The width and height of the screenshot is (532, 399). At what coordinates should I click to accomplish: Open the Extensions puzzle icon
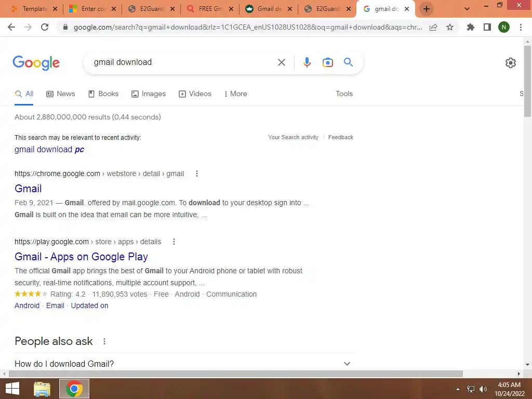click(x=471, y=27)
